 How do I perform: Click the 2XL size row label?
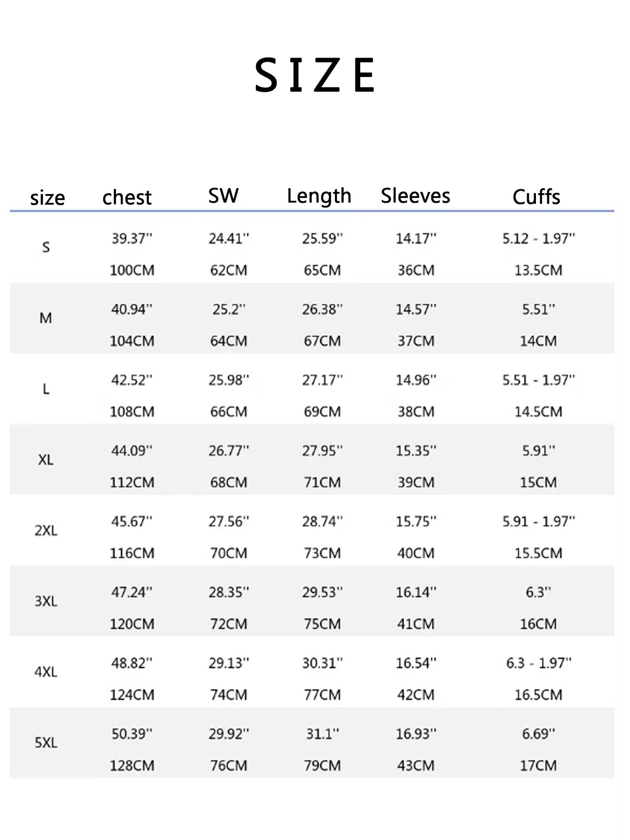(46, 531)
